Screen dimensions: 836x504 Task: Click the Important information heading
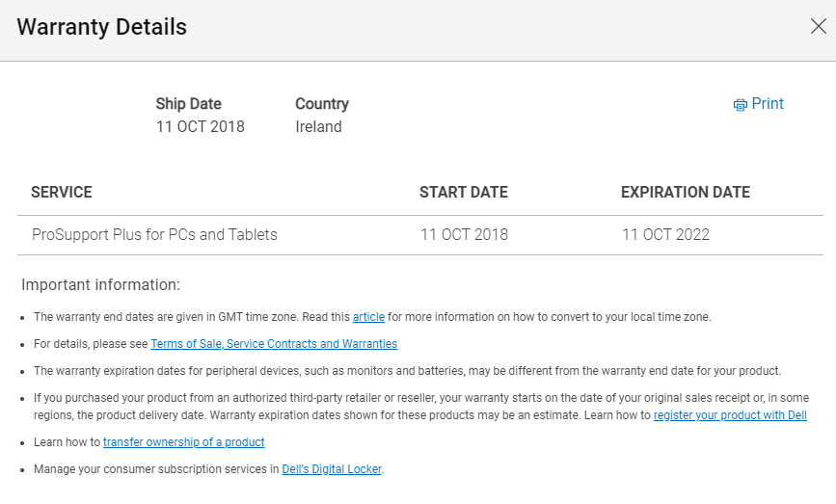coord(101,285)
